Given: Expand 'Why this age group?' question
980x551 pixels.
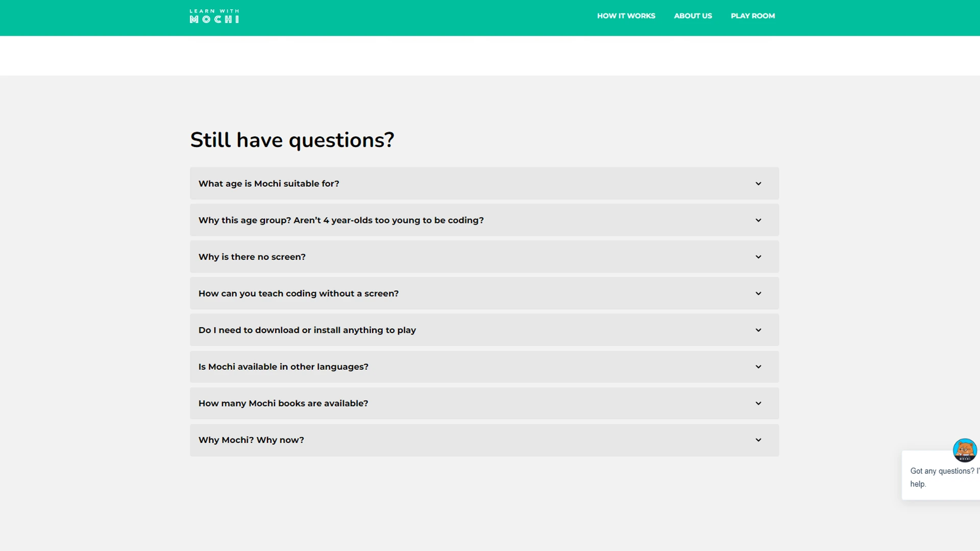Looking at the screenshot, I should (x=341, y=220).
